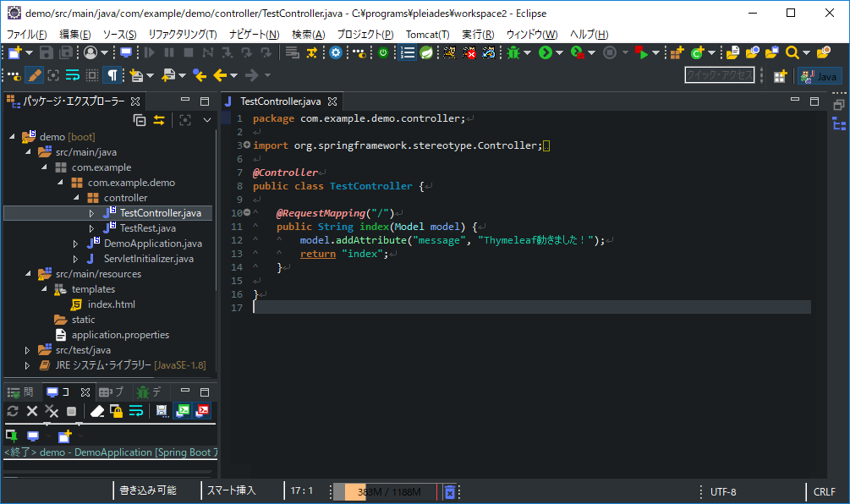Screen dimensions: 850x504
Task: Toggle show console on standard out
Action: [184, 411]
